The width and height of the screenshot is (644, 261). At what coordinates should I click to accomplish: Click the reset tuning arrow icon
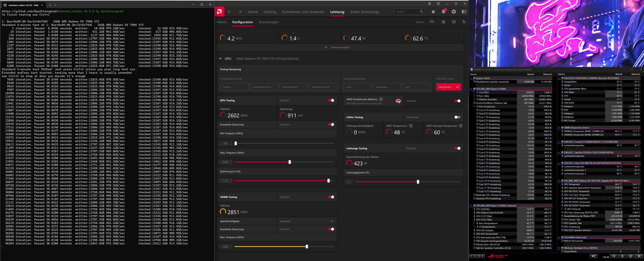point(464,22)
